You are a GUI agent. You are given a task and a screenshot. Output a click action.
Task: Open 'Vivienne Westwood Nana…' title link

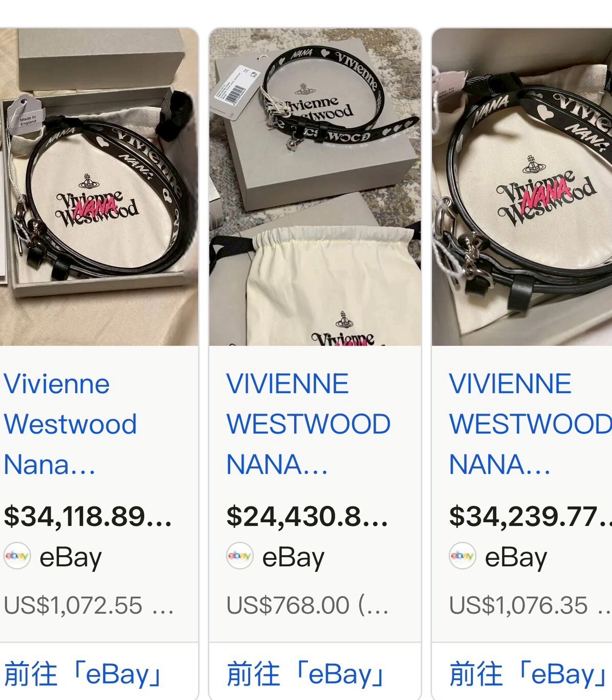pyautogui.click(x=70, y=424)
